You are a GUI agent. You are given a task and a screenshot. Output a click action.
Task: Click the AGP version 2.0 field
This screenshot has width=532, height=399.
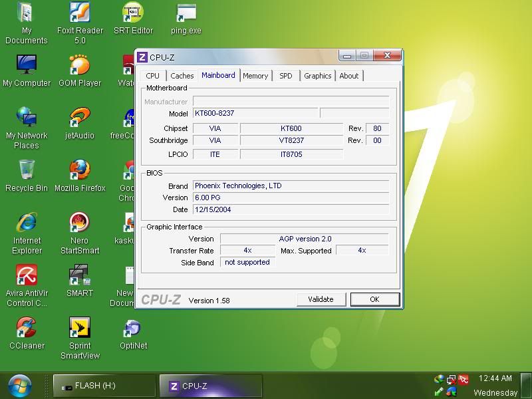coord(305,239)
